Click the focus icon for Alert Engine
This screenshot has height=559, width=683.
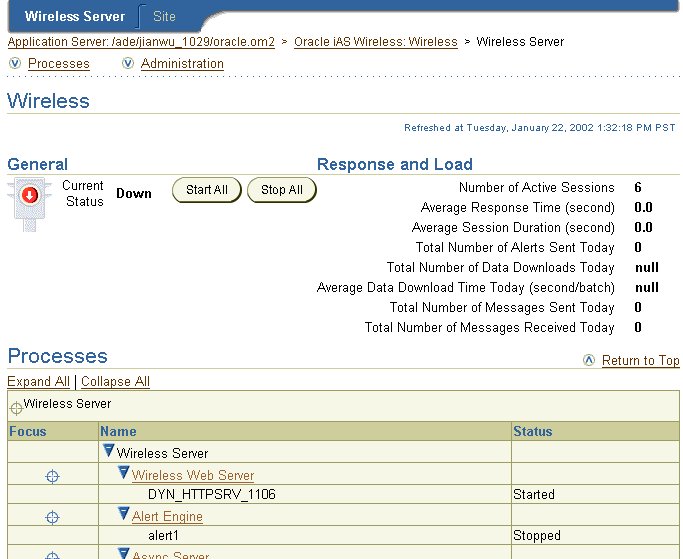pyautogui.click(x=52, y=517)
